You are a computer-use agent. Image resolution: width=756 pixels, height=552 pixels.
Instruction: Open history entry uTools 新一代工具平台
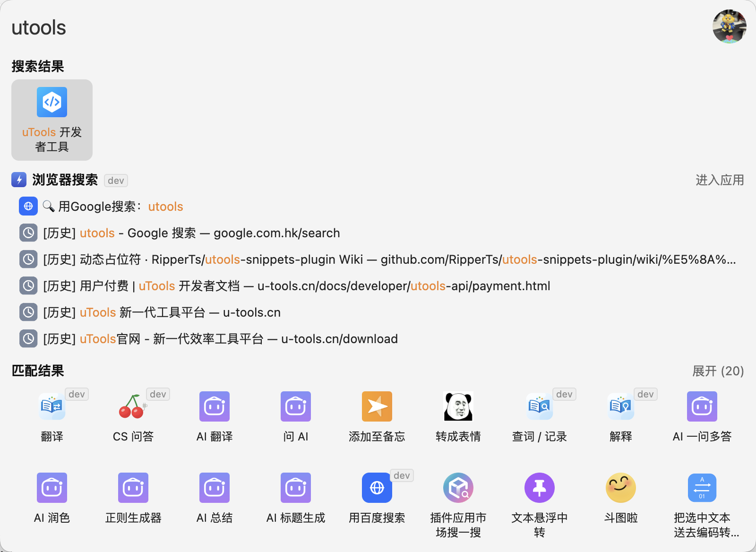(x=378, y=312)
